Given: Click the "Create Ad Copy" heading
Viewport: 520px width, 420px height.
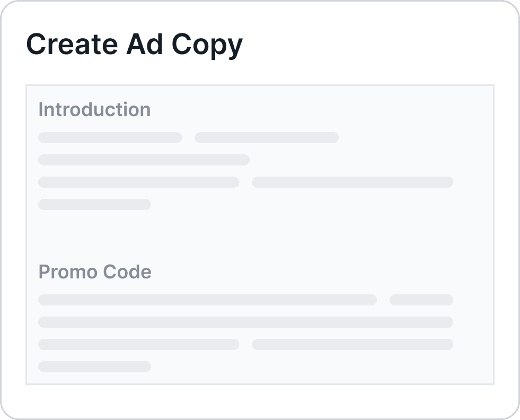Looking at the screenshot, I should click(134, 45).
